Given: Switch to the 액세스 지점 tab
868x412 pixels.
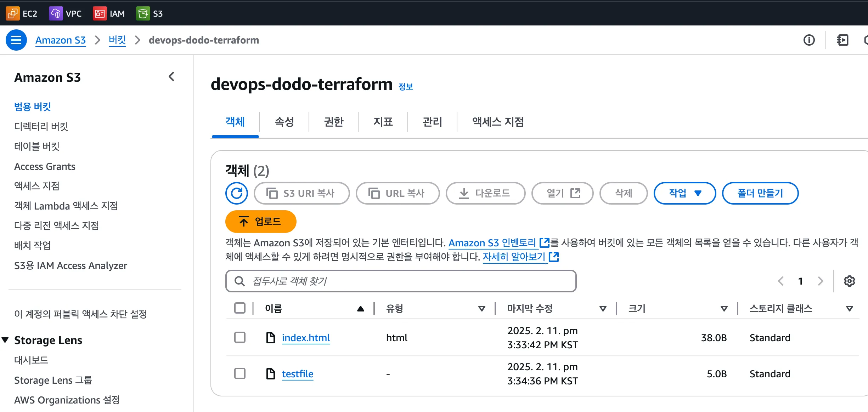Looking at the screenshot, I should click(498, 122).
